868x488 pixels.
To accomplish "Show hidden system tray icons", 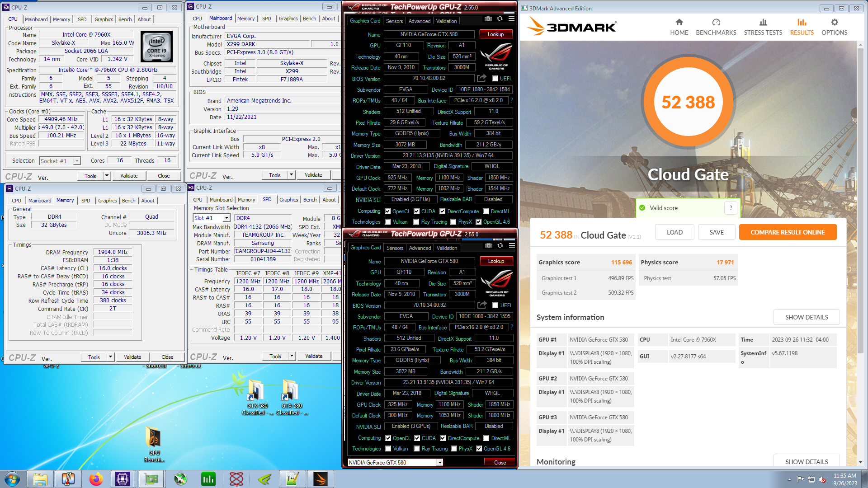I will click(x=789, y=479).
